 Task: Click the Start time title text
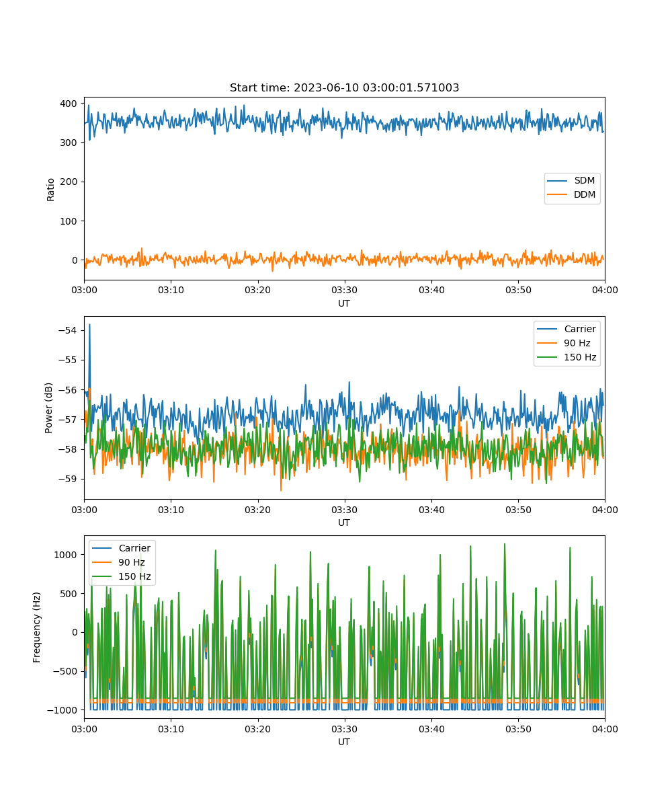tap(344, 88)
